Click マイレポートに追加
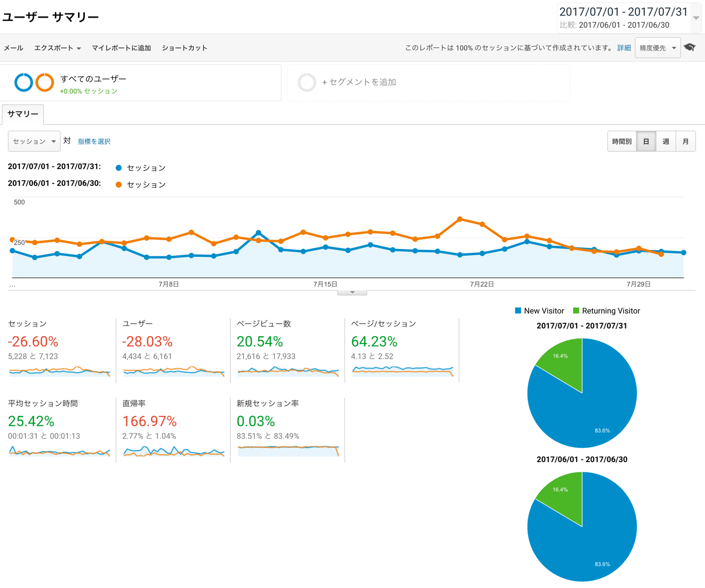 click(121, 48)
